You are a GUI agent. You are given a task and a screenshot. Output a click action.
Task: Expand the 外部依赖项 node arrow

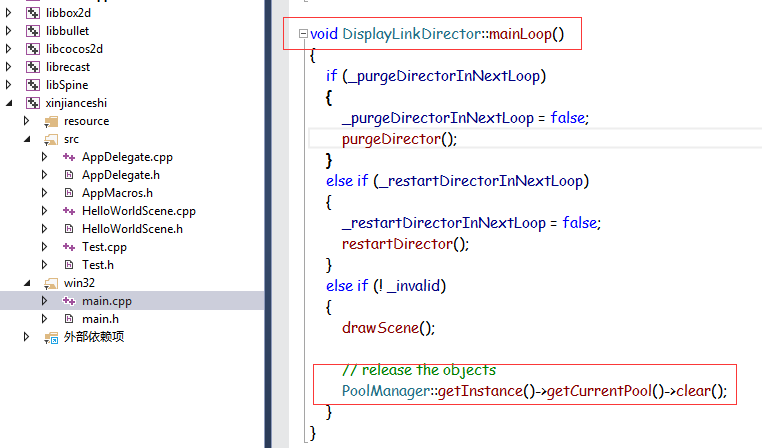pos(26,336)
